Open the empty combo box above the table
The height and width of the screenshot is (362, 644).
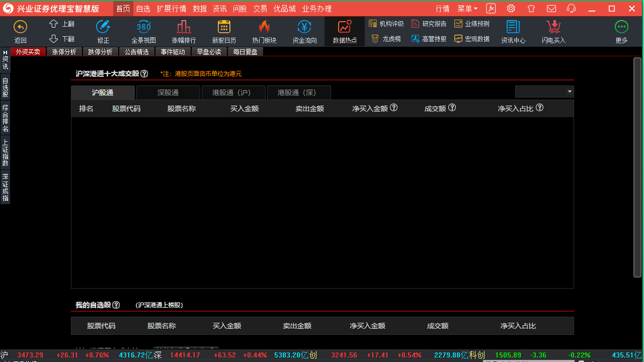pos(544,92)
